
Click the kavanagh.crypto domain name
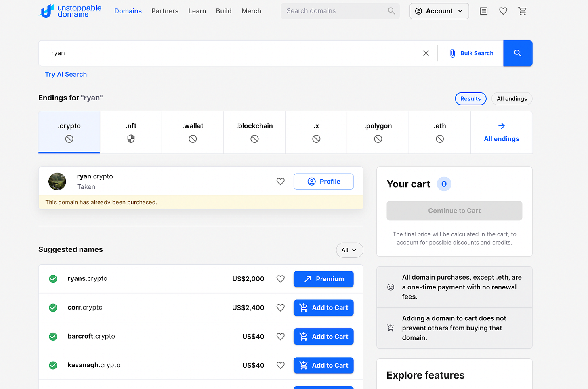[x=94, y=365]
